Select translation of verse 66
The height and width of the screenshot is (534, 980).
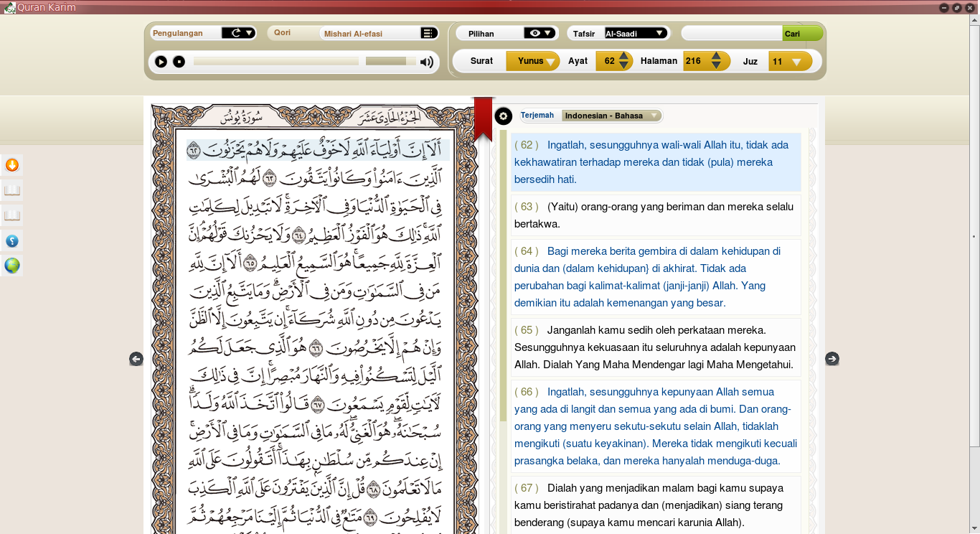[656, 426]
